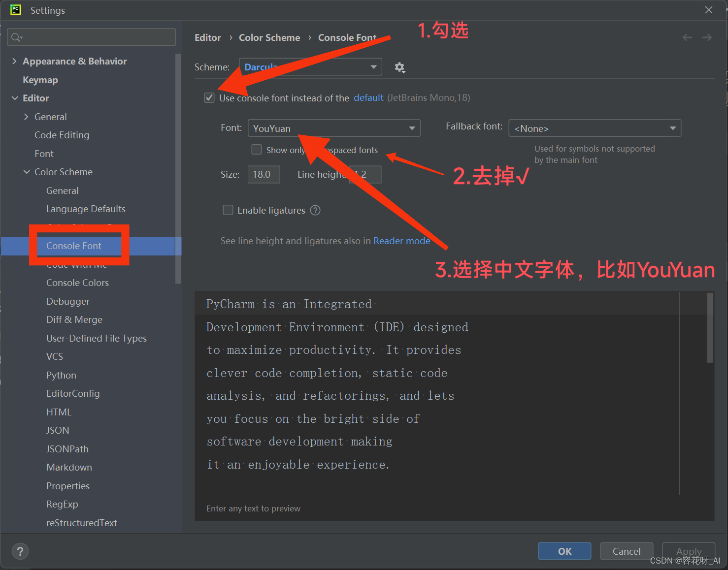Click the OK button
The height and width of the screenshot is (570, 728).
click(564, 551)
